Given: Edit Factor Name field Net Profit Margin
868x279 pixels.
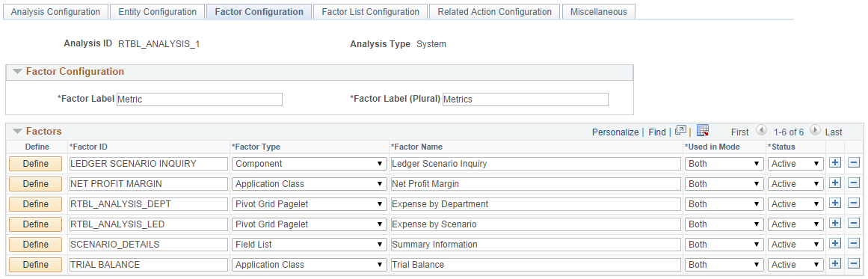Looking at the screenshot, I should click(535, 184).
